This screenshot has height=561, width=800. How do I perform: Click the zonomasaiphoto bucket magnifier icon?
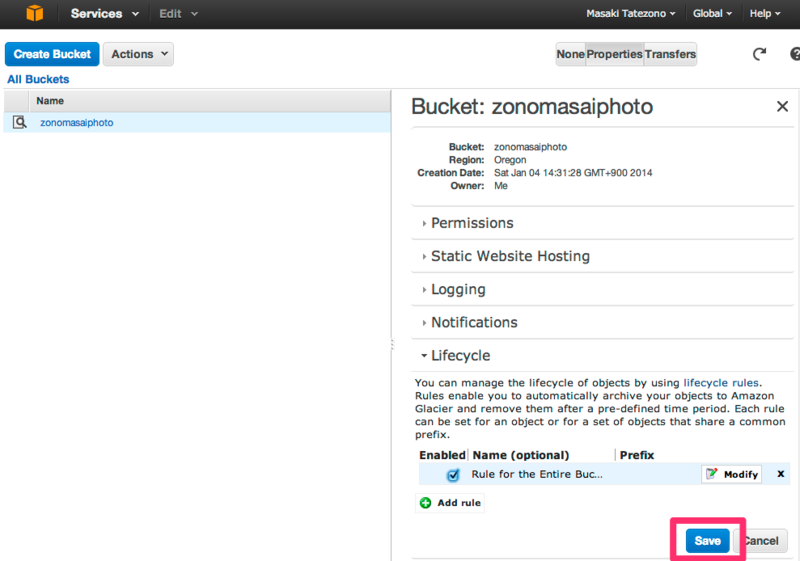coord(19,122)
